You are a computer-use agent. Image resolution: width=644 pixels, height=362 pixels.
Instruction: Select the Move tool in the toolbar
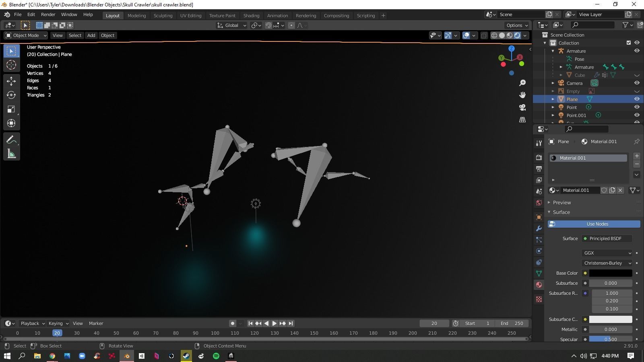click(11, 81)
